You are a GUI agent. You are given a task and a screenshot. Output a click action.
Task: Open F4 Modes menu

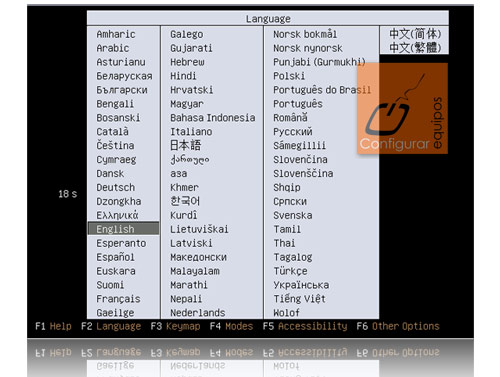coord(231,326)
